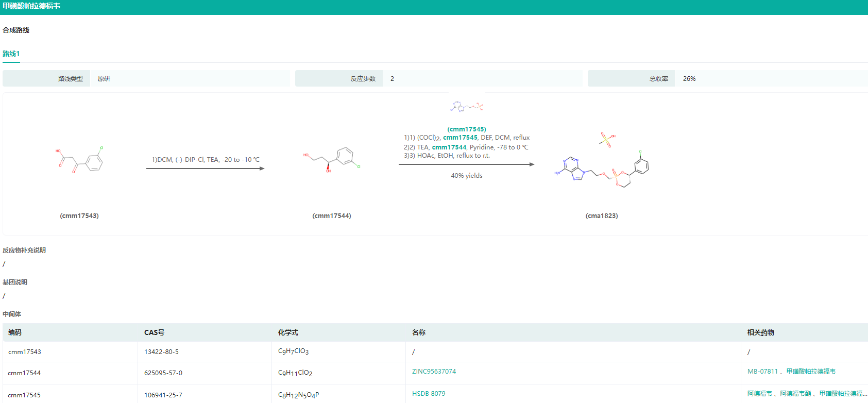The width and height of the screenshot is (868, 403).
Task: Click the cmm17543 starting material structure
Action: tap(79, 160)
